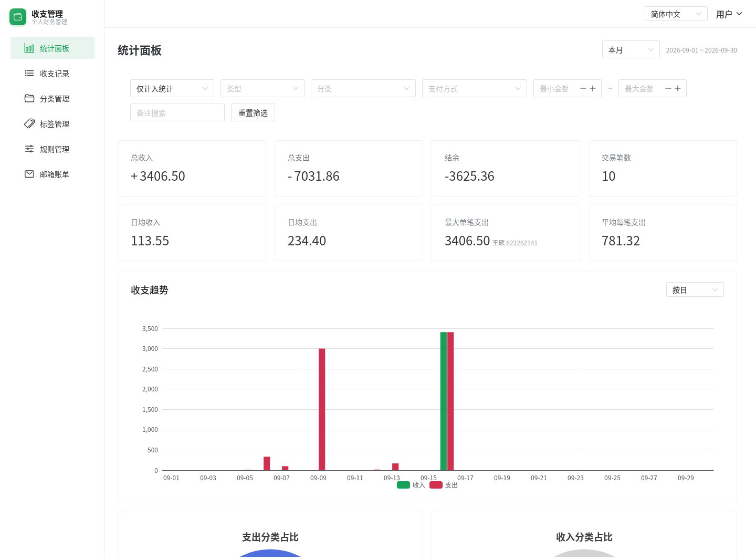Click the date range 2026-09-01 ~ 2026-09-30

pos(701,50)
